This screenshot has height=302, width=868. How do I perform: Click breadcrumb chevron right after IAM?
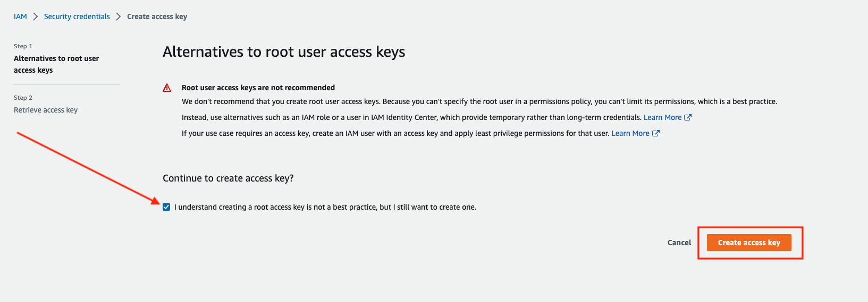coord(36,16)
